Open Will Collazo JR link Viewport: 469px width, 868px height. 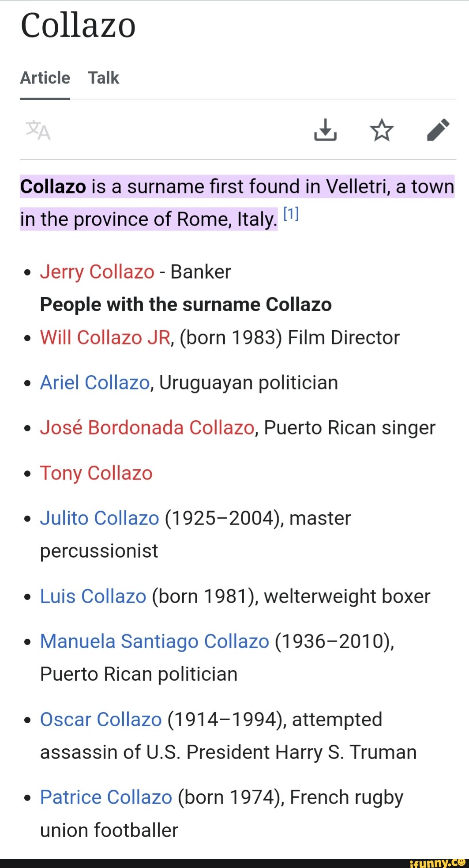[105, 338]
